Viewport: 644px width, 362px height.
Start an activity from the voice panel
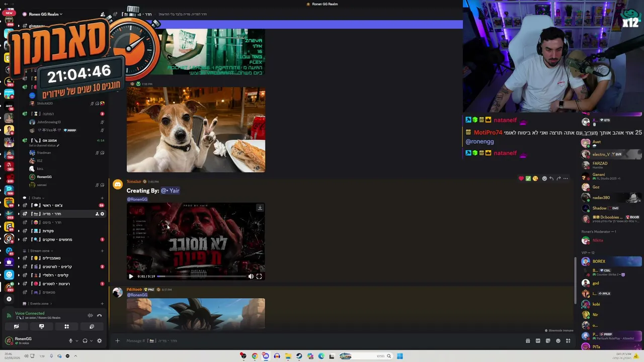point(66,327)
